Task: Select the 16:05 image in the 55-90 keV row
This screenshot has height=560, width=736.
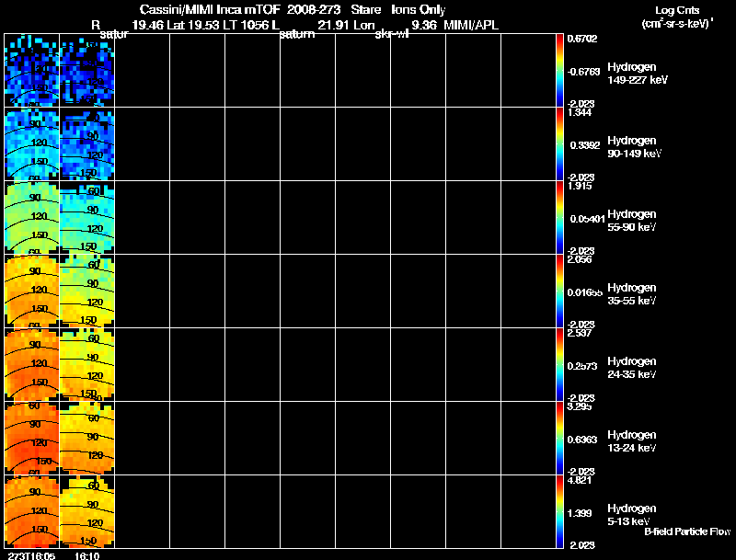Action: click(x=32, y=218)
